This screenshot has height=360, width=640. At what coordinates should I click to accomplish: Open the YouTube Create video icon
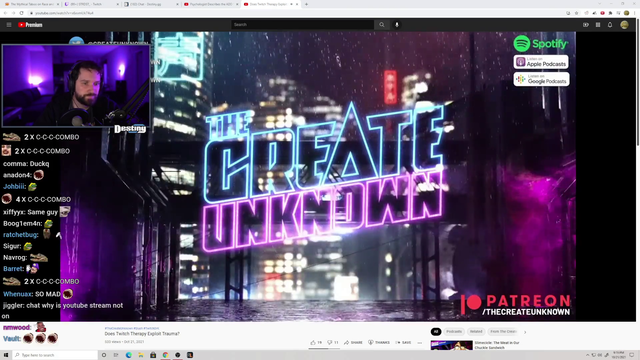[x=586, y=25]
